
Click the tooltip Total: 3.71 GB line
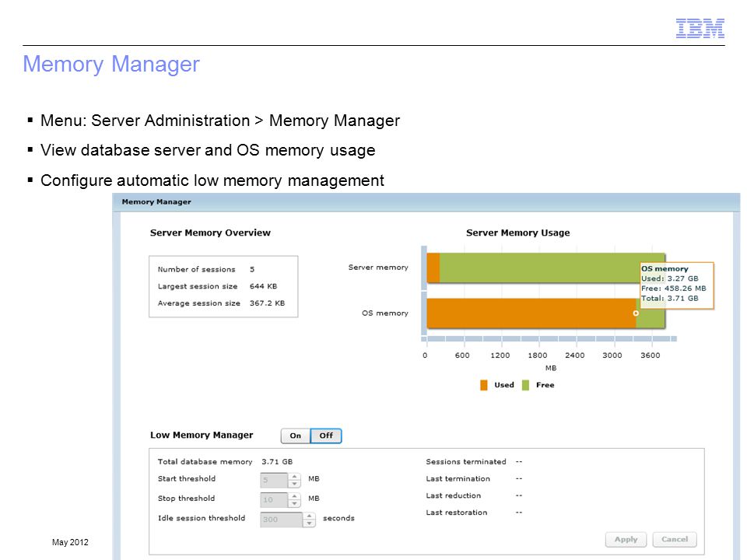click(670, 299)
